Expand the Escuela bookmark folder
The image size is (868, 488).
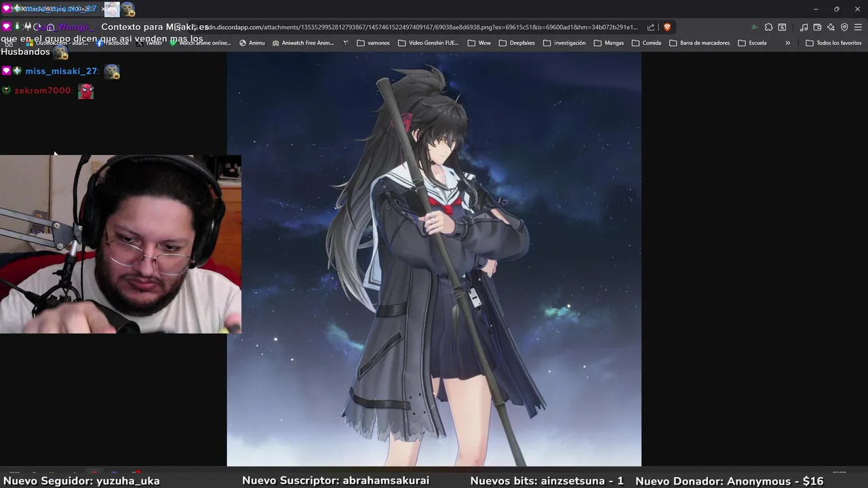752,43
